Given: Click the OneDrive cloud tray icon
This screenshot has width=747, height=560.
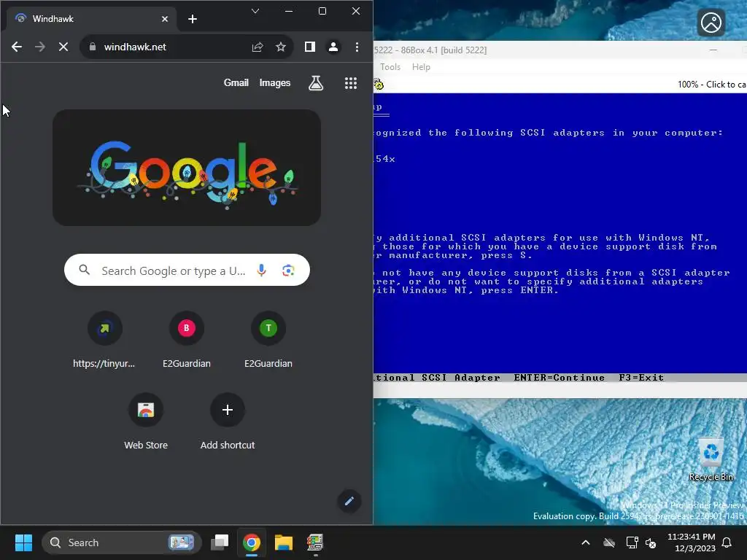Looking at the screenshot, I should (609, 542).
